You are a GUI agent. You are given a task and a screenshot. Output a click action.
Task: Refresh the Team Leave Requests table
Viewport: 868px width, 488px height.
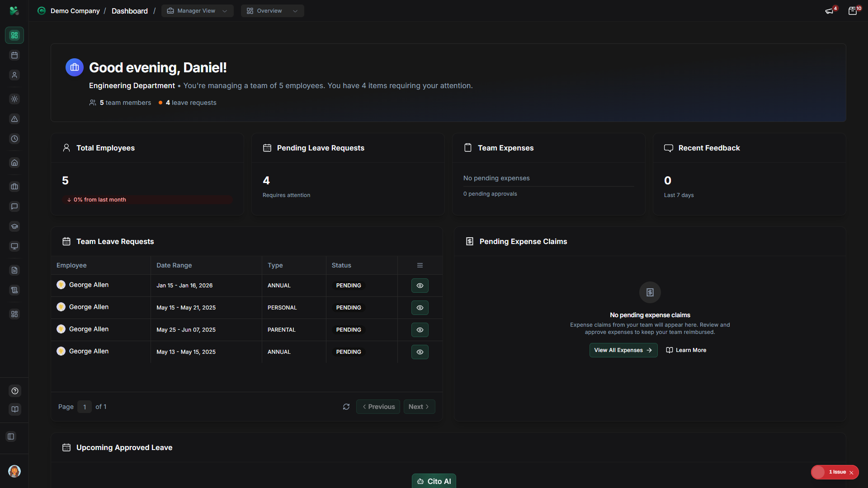click(346, 407)
